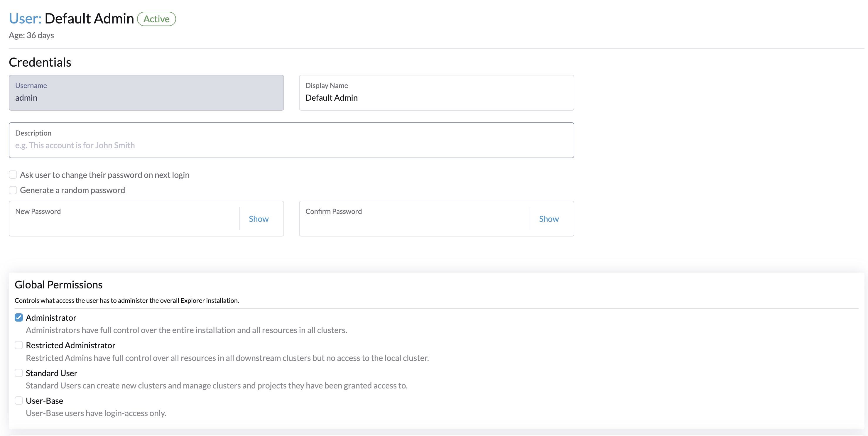The image size is (868, 436).
Task: Select the 'User-Base users have login-access' text
Action: click(x=96, y=413)
